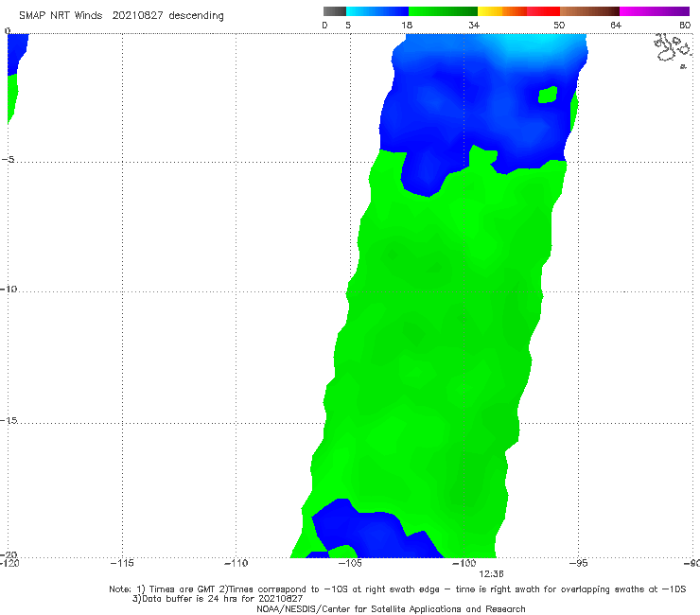Click the swath time 12:36
This screenshot has width=700, height=615.
[x=491, y=574]
